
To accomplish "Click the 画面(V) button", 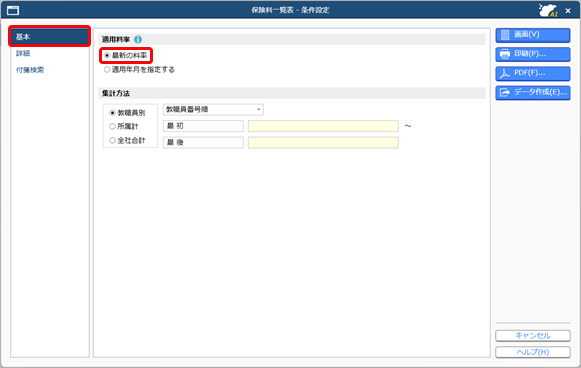I will point(533,35).
